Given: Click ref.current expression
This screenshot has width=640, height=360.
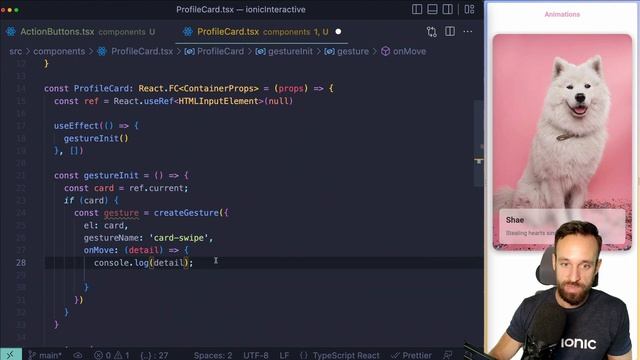Looking at the screenshot, I should [x=157, y=188].
